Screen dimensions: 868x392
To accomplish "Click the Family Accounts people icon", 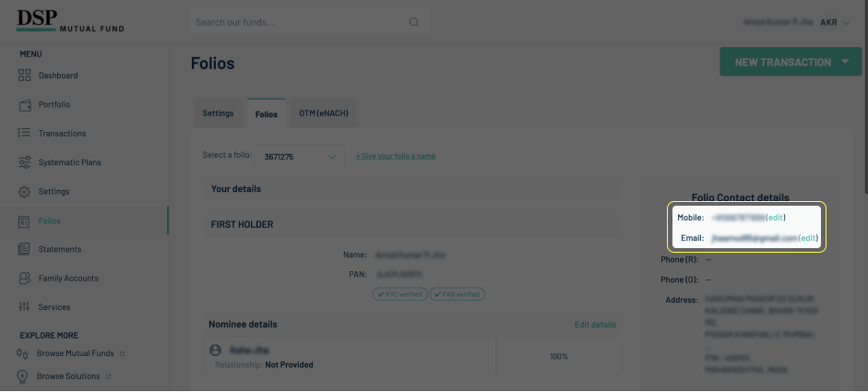I will [x=25, y=278].
